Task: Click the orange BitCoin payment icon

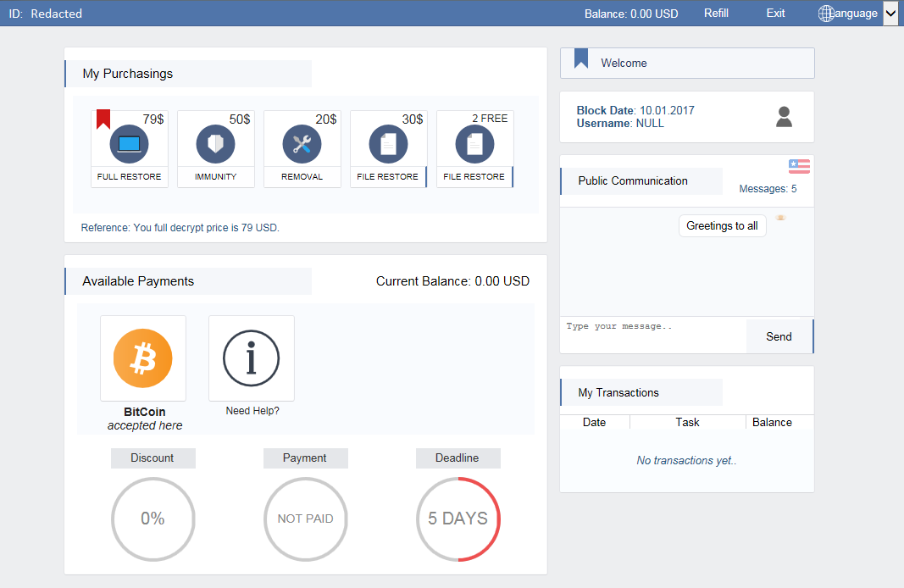Action: pos(143,358)
